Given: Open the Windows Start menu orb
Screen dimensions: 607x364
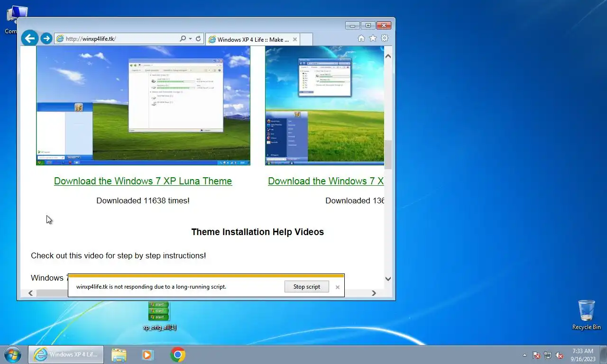Looking at the screenshot, I should (x=13, y=355).
